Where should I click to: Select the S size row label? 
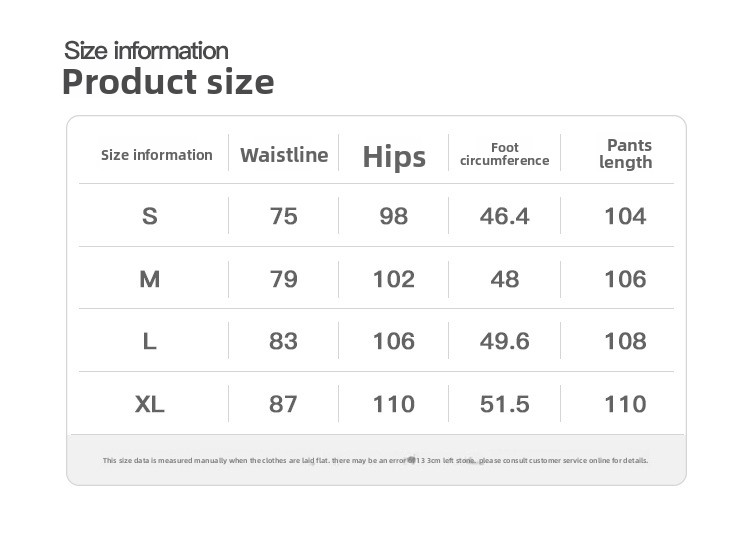[150, 216]
